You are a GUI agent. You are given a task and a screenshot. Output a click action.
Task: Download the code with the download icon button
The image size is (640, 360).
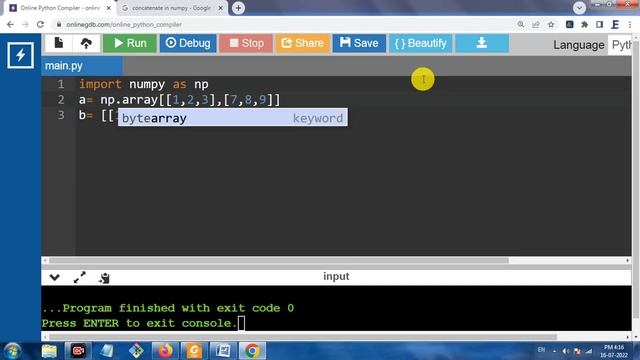[x=482, y=43]
